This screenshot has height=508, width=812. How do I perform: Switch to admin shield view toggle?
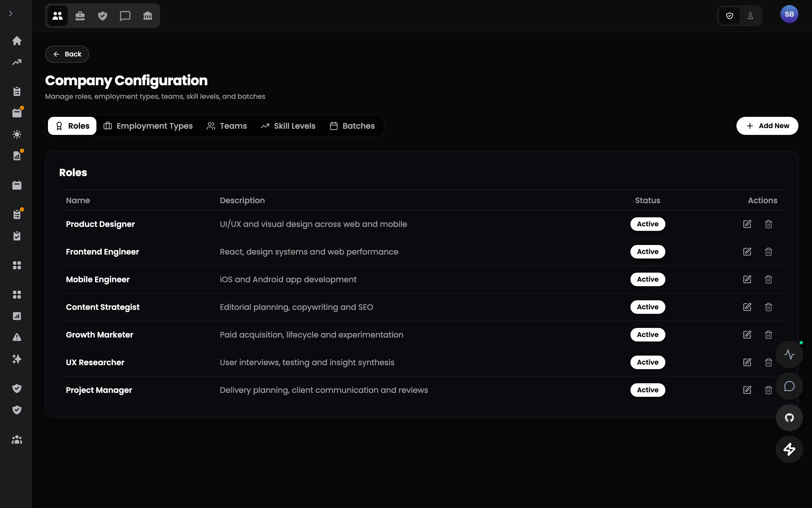pyautogui.click(x=729, y=16)
